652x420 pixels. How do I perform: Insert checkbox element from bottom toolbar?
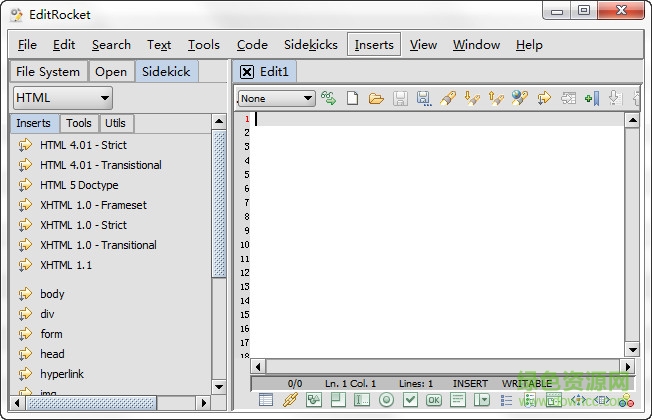(410, 400)
